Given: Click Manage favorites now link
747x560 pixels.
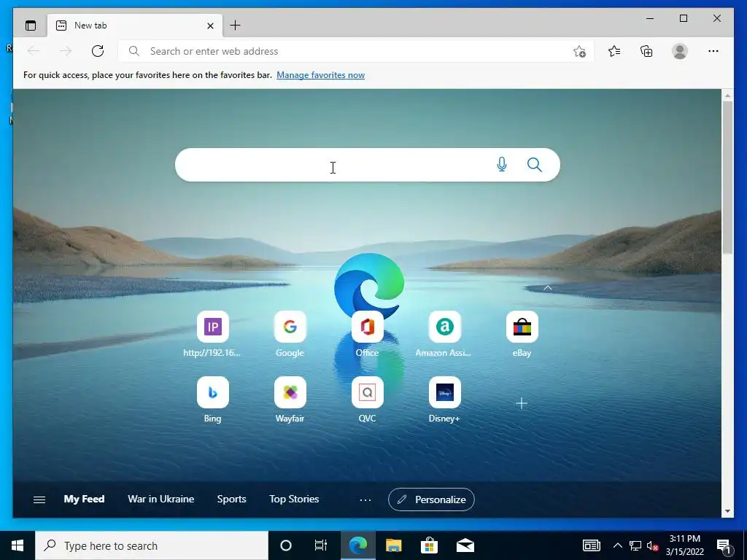Looking at the screenshot, I should [321, 75].
